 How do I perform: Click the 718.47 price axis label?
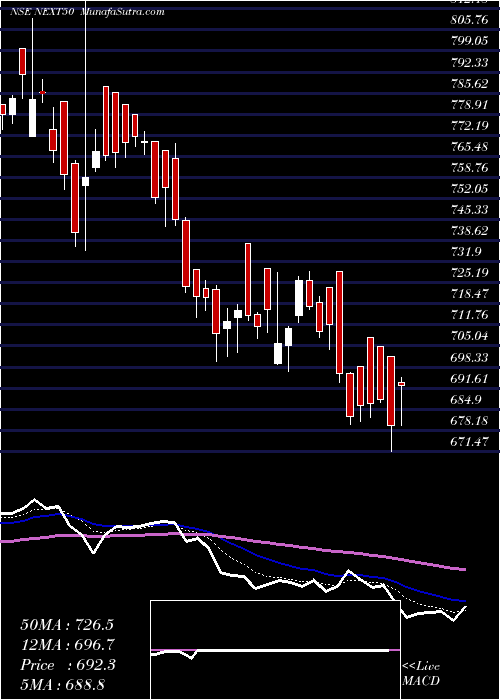pyautogui.click(x=468, y=294)
